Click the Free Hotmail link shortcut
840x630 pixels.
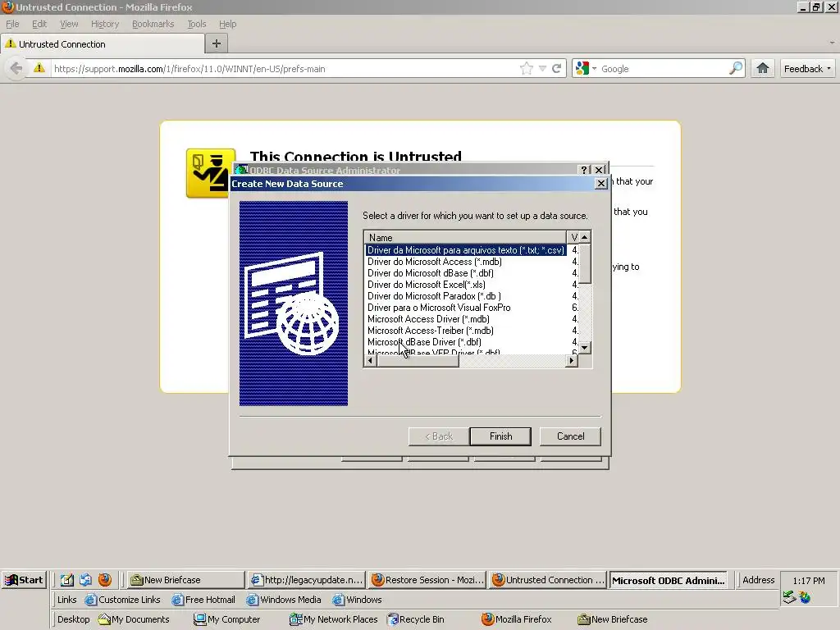click(x=203, y=600)
